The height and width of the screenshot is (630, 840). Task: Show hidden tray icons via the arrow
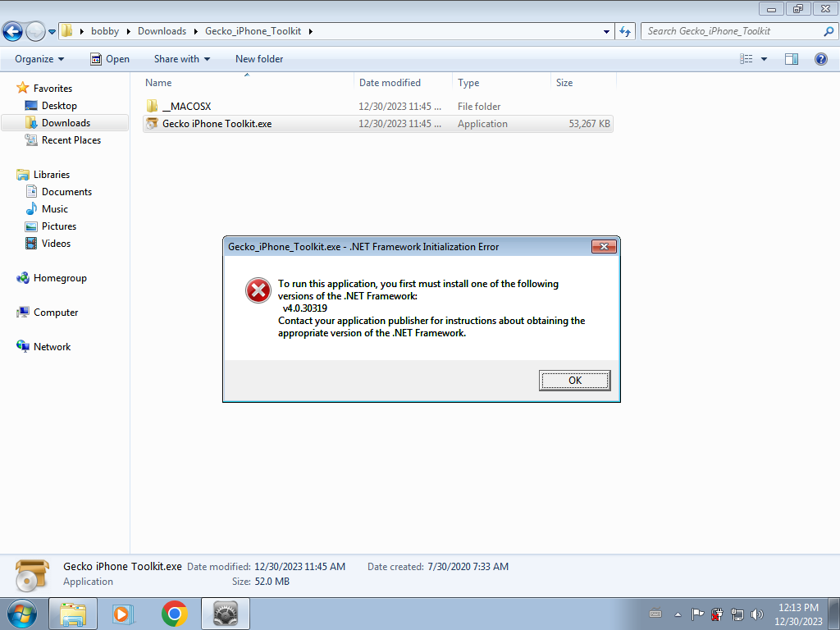coord(677,614)
